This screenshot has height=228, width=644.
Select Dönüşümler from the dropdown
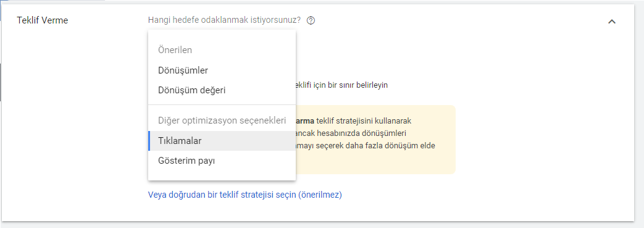tap(222, 70)
